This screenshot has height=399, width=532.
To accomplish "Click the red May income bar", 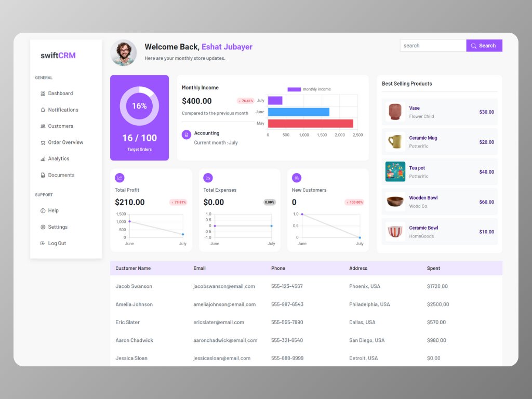I will pyautogui.click(x=311, y=124).
